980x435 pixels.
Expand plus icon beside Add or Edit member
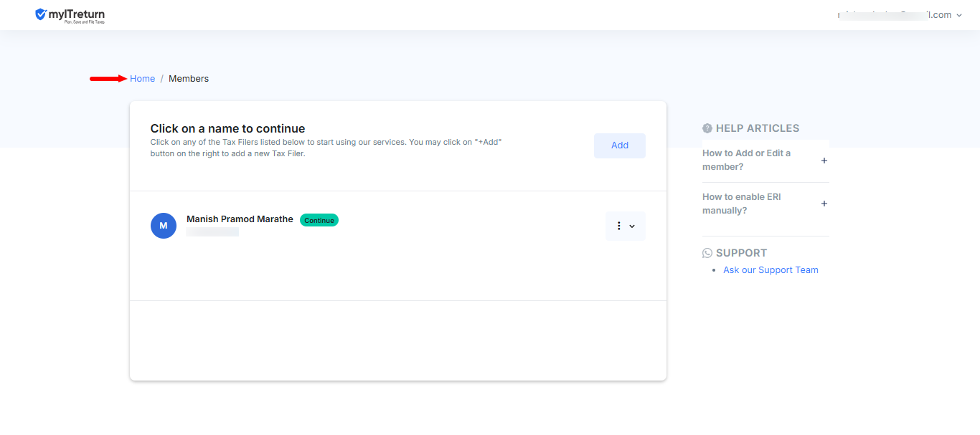point(824,161)
